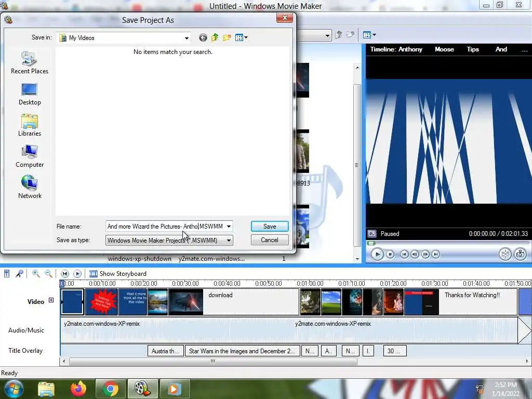Click the Cancel button
Image resolution: width=532 pixels, height=399 pixels.
coord(270,240)
